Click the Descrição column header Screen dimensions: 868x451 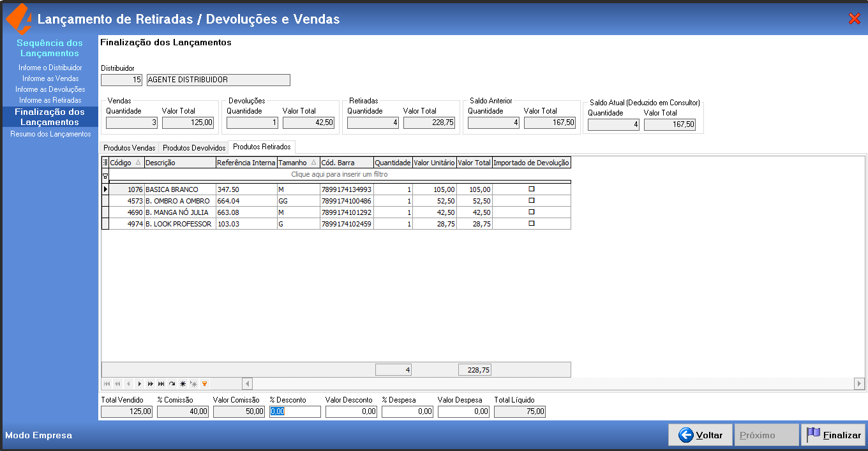click(x=180, y=163)
